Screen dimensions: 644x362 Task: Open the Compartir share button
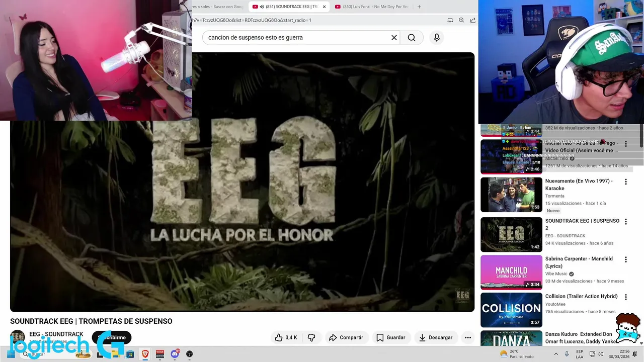[346, 337]
